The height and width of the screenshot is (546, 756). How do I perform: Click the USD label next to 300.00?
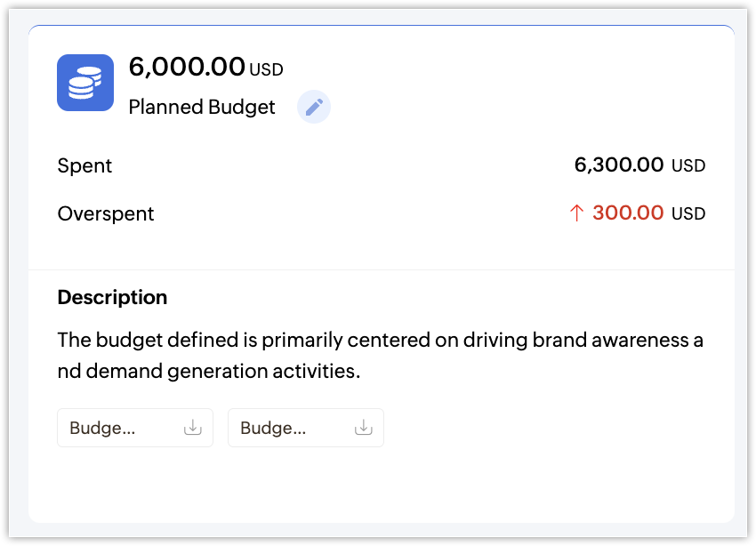688,214
